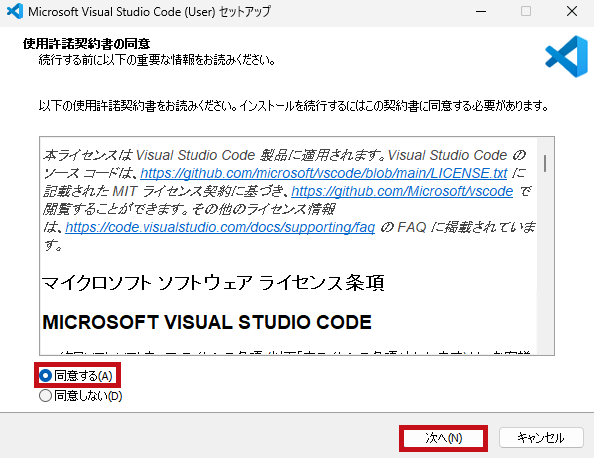Click the large VS Code logo in header
This screenshot has height=458, width=594.
566,56
